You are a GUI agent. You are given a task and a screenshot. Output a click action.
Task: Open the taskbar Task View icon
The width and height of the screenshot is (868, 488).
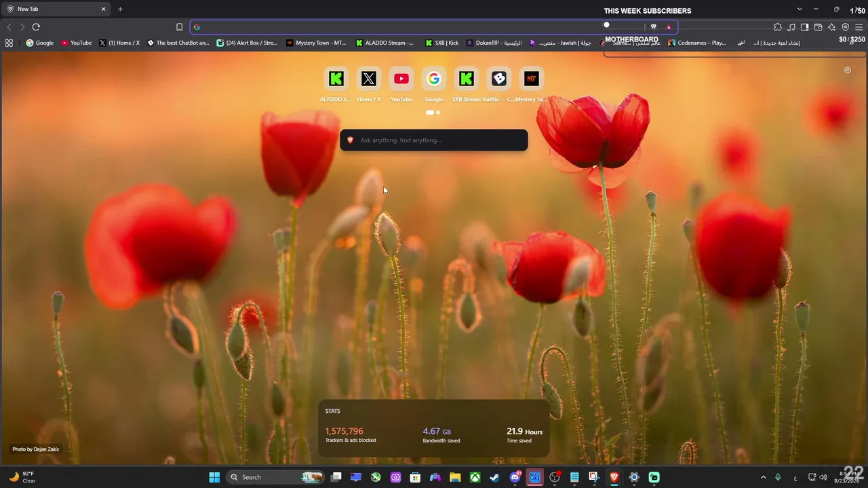point(336,477)
